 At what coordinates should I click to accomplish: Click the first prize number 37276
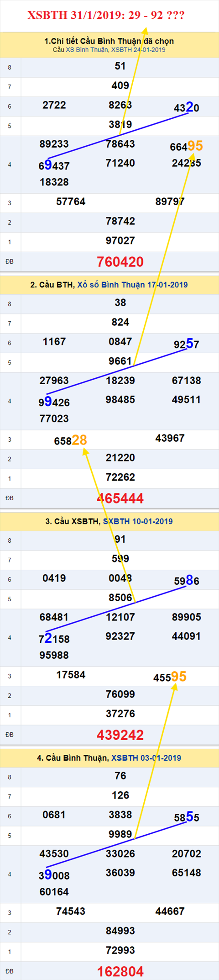[x=120, y=714]
